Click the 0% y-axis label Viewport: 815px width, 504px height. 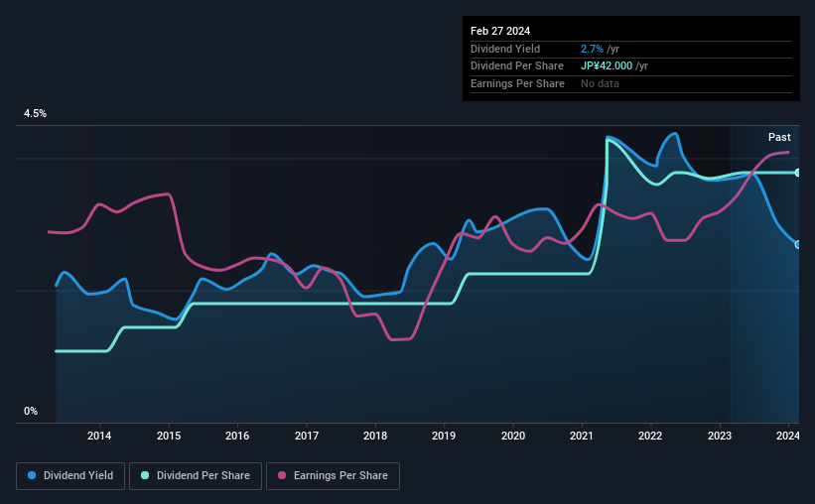click(31, 411)
